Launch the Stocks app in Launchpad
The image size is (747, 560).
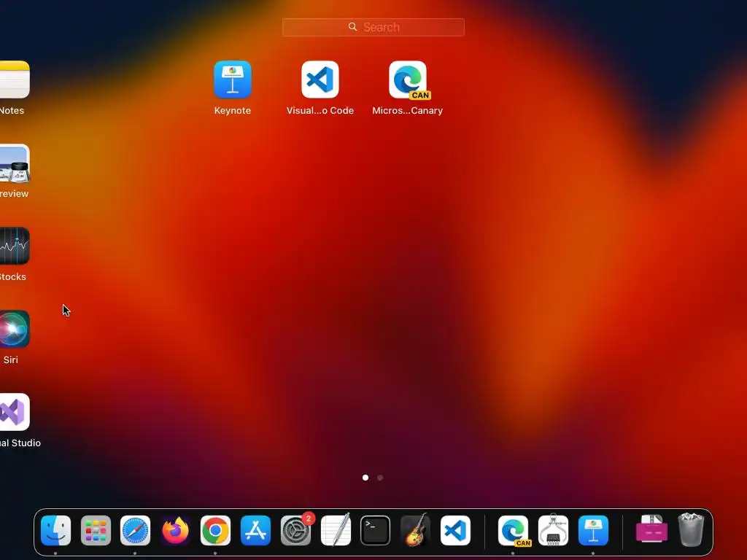pos(15,246)
